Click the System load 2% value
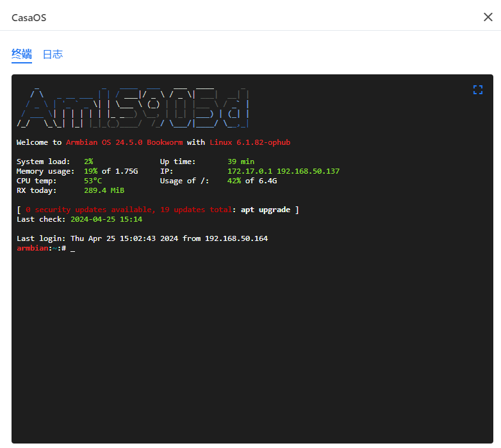 tap(88, 162)
